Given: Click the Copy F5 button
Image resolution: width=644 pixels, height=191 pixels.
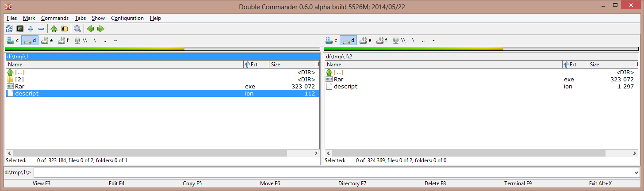Looking at the screenshot, I should [192, 183].
